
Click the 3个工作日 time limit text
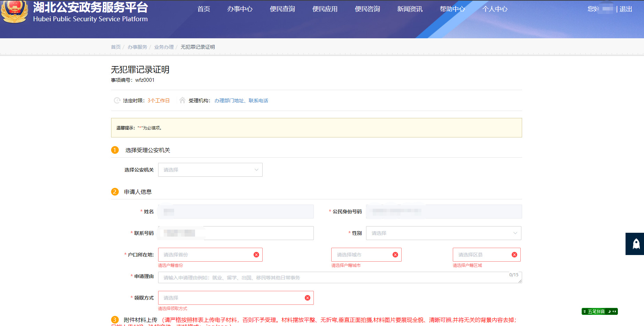158,101
